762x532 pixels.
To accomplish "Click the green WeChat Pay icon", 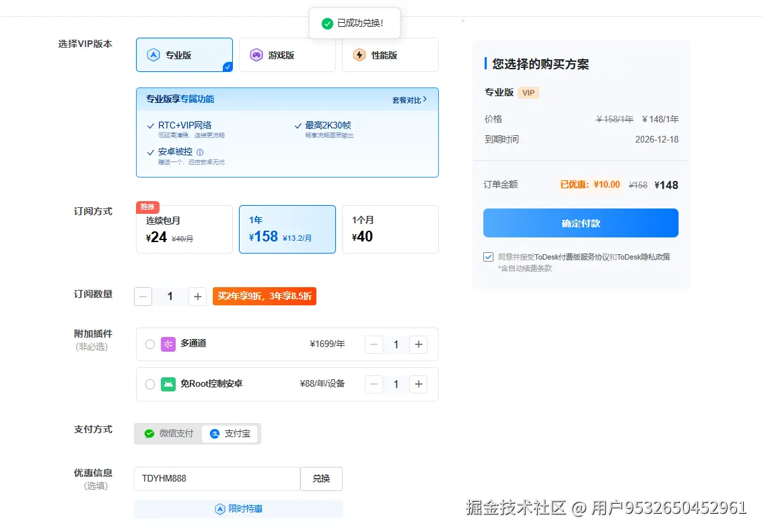I will point(149,433).
